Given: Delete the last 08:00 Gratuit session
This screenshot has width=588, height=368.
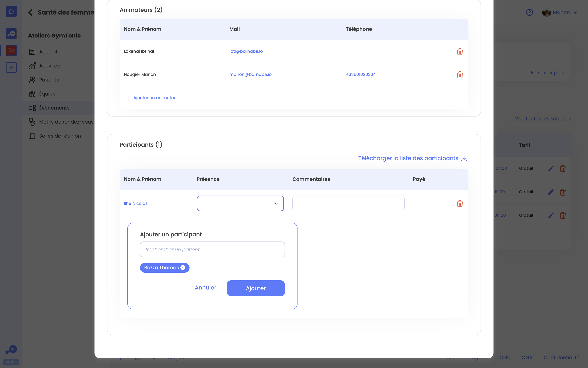Looking at the screenshot, I should click(563, 215).
